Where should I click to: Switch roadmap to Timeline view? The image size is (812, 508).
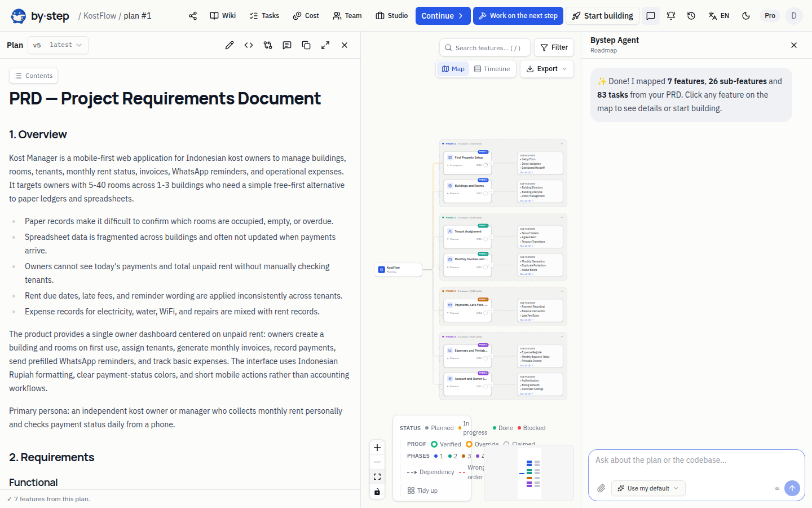click(492, 69)
